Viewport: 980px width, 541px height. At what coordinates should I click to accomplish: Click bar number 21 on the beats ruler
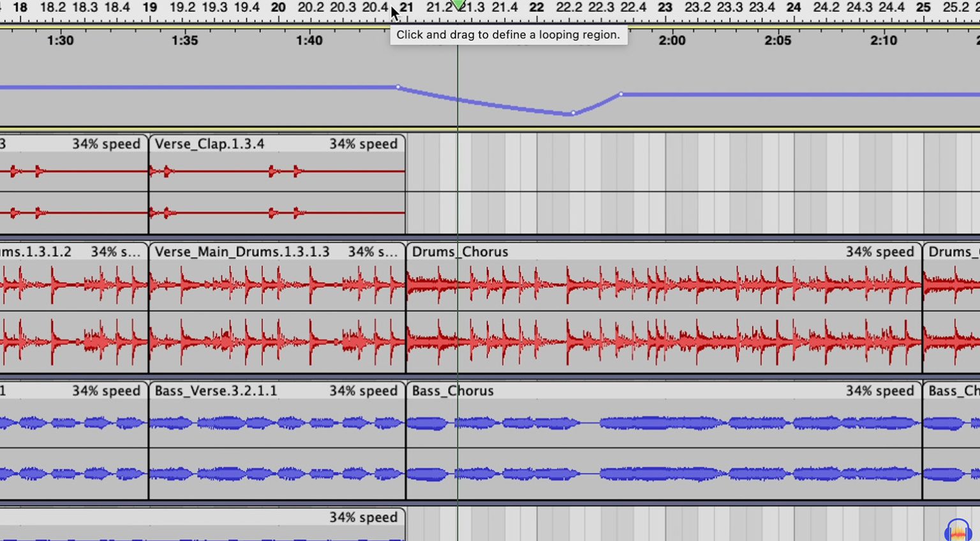tap(406, 6)
